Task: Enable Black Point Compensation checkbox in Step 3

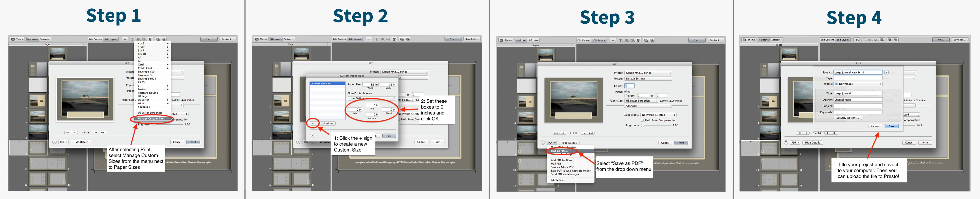Action: tap(642, 120)
